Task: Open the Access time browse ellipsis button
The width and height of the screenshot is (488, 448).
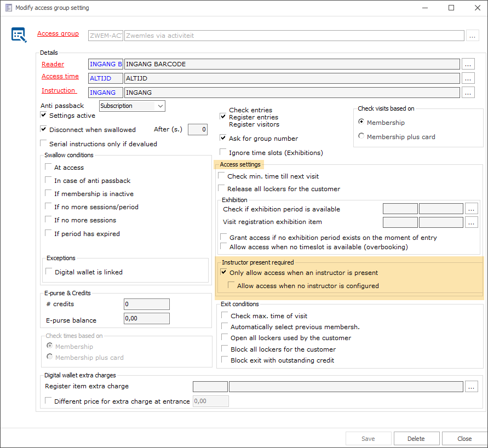Action: point(468,78)
